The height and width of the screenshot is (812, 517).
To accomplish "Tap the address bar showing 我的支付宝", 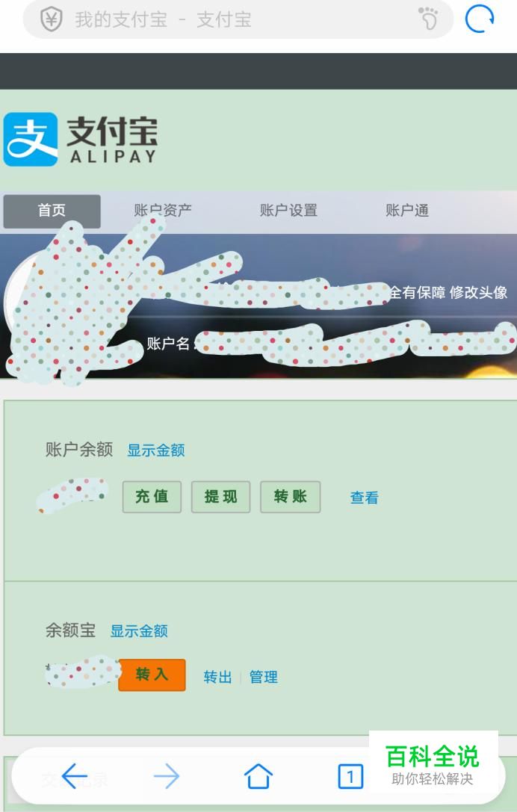I will pyautogui.click(x=238, y=19).
